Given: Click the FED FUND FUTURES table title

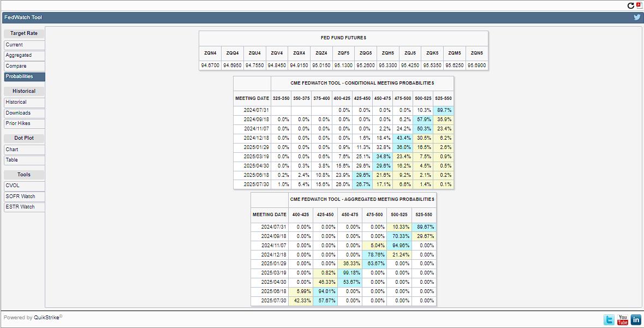Looking at the screenshot, I should 343,38.
